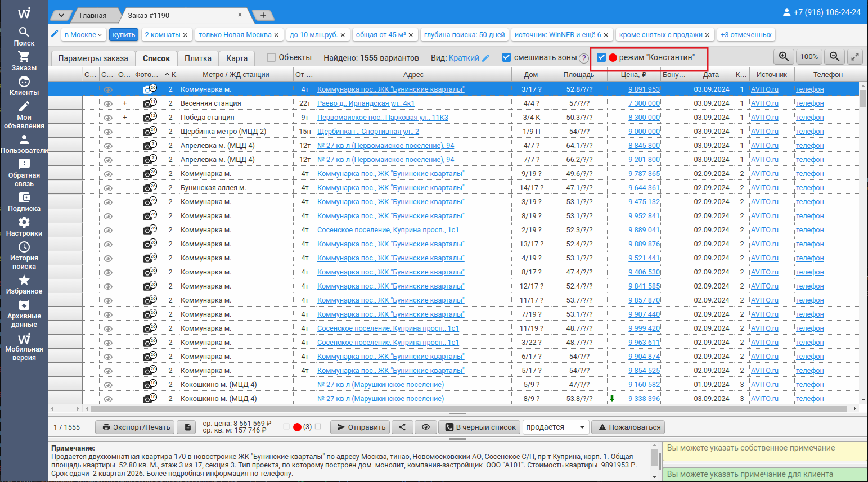Click the plus in Весенняя станция row
Screen dimensions: 868x482
click(124, 103)
